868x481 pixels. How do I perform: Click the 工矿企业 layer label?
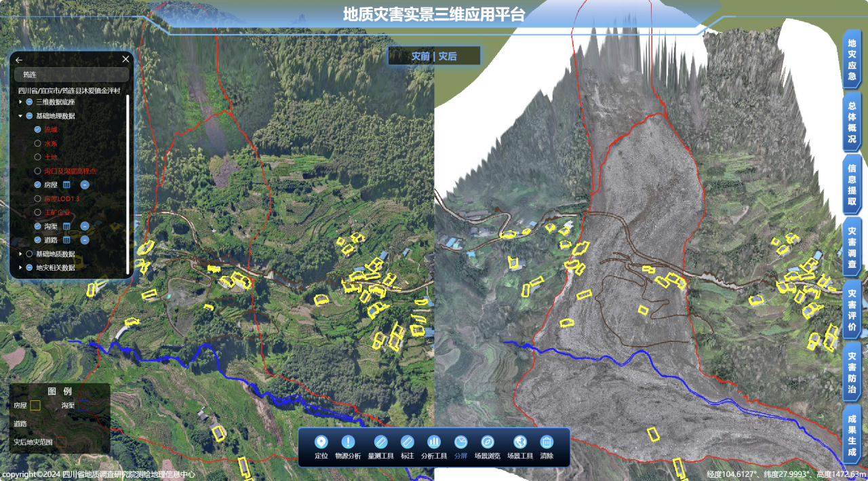pos(58,212)
